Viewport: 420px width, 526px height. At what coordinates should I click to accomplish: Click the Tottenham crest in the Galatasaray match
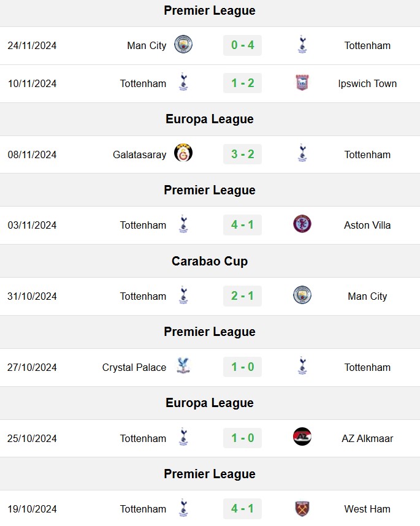pyautogui.click(x=302, y=153)
